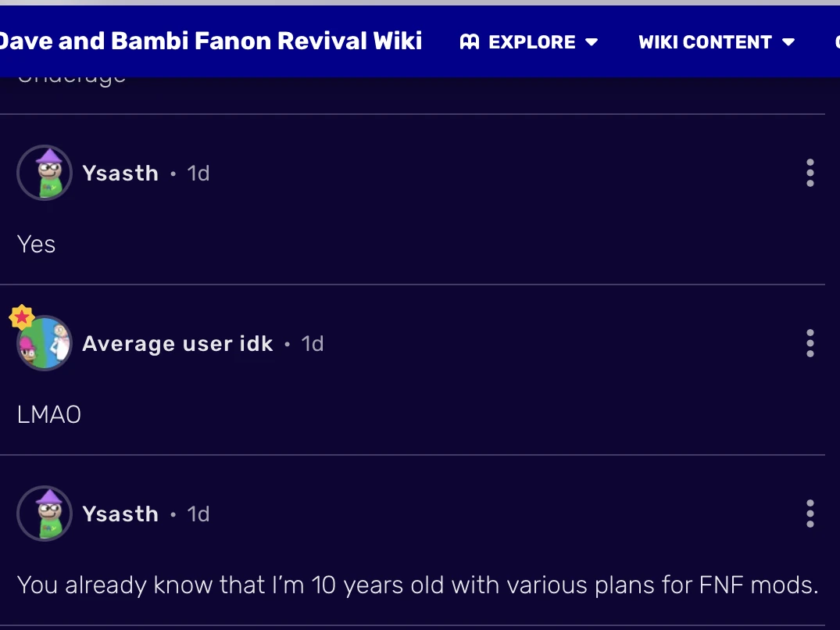Click the 1d timestamp on Ysasth's first comment

pyautogui.click(x=198, y=173)
